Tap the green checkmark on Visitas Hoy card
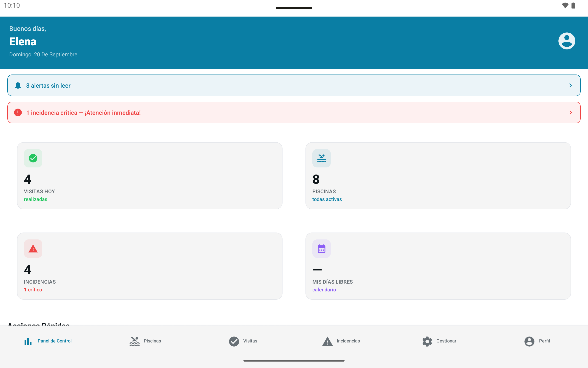The image size is (588, 368). pos(33,158)
